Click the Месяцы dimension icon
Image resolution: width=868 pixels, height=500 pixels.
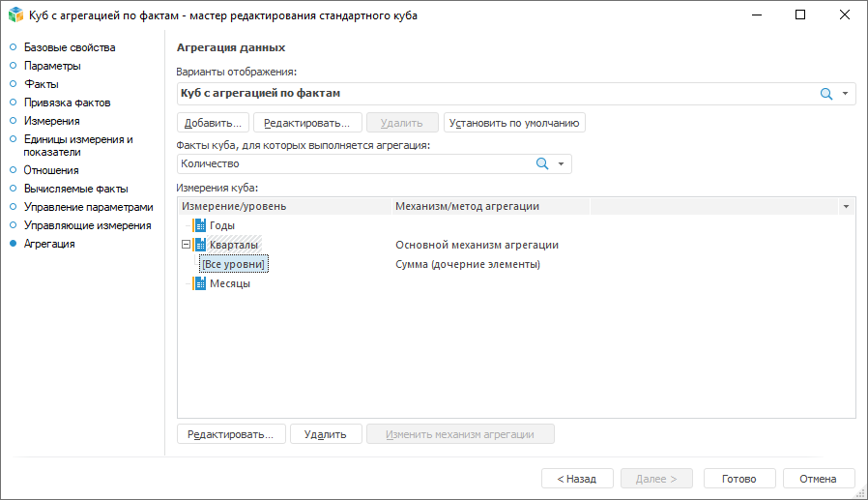pyautogui.click(x=200, y=283)
